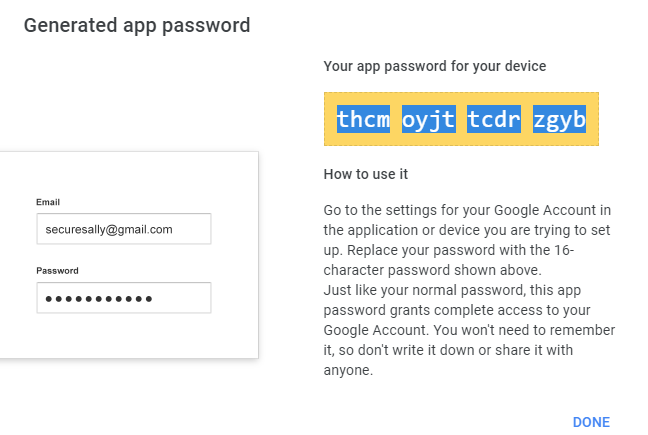
Task: Click the word 'anyone.' ending the instructions
Action: pyautogui.click(x=348, y=370)
